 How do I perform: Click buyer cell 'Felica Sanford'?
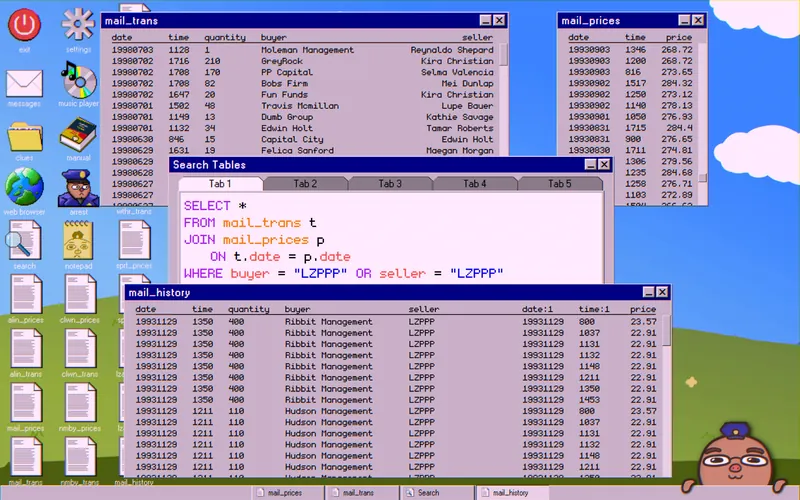tap(297, 151)
